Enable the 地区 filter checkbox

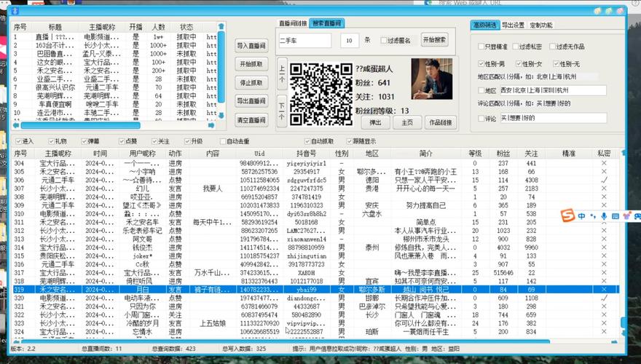point(481,90)
